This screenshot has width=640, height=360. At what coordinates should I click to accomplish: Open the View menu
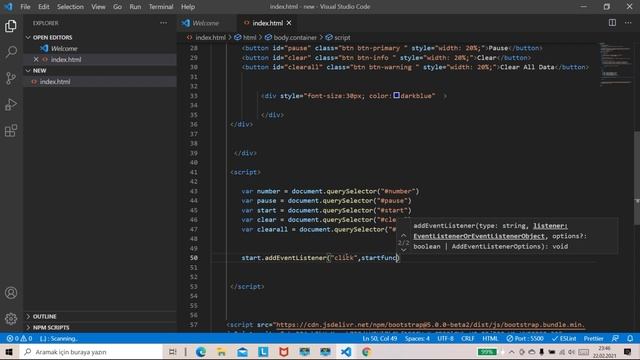pos(98,7)
